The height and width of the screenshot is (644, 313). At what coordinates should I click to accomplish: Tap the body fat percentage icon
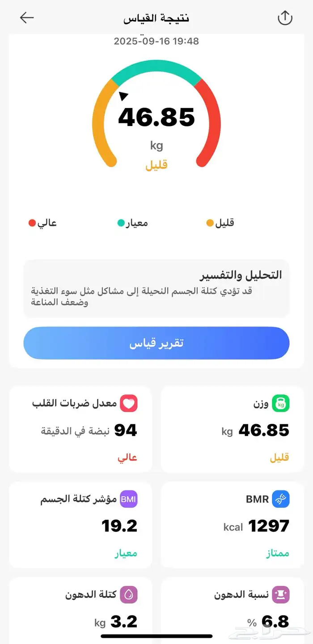tap(281, 594)
